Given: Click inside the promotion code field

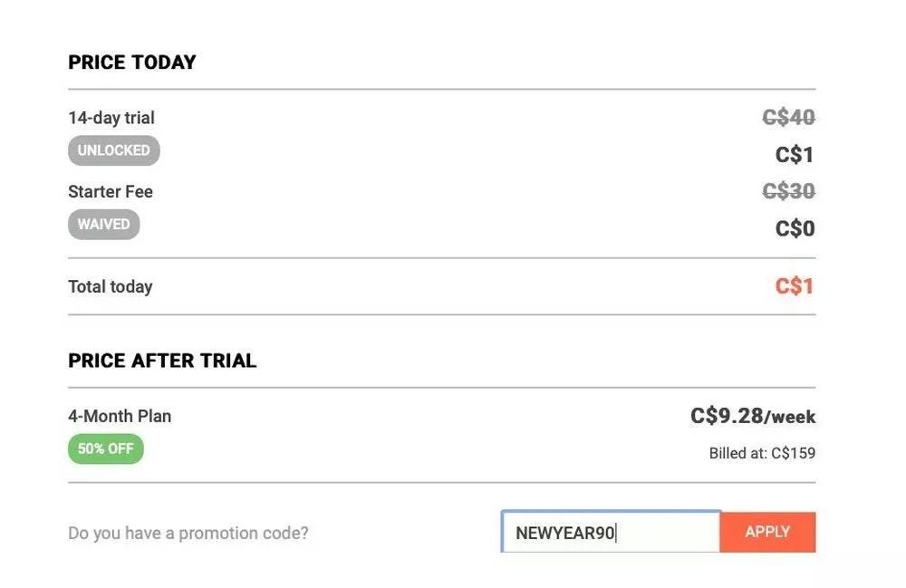Looking at the screenshot, I should [x=609, y=532].
